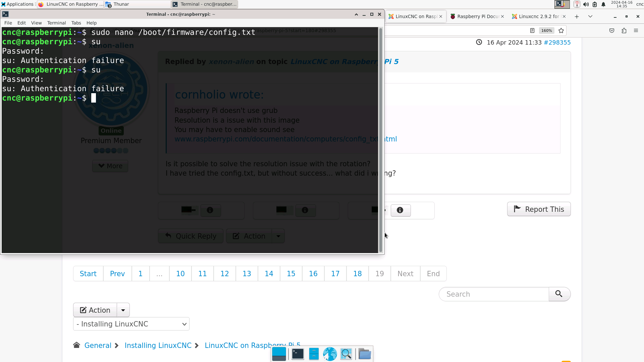Open page 16 in the pagination
The height and width of the screenshot is (362, 644).
coord(313,274)
